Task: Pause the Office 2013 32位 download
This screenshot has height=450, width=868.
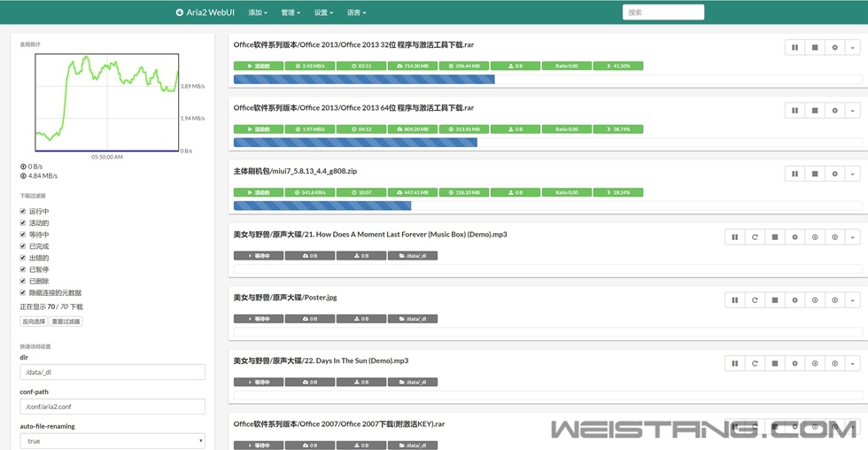Action: [x=795, y=48]
